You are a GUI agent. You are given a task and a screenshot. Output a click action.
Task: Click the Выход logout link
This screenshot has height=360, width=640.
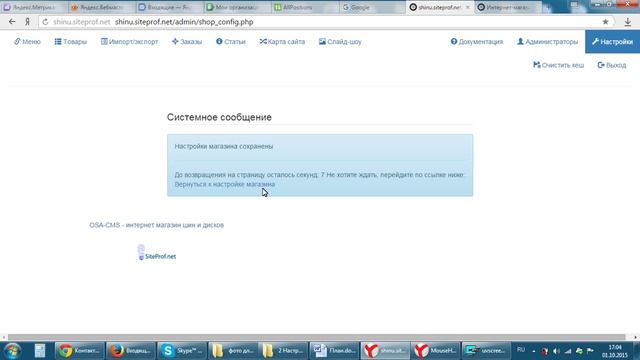pos(612,65)
